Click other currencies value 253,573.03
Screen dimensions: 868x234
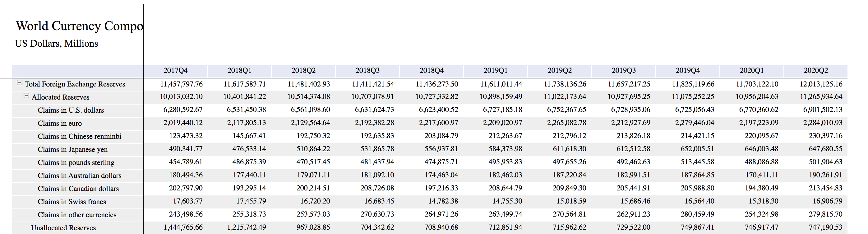point(313,214)
